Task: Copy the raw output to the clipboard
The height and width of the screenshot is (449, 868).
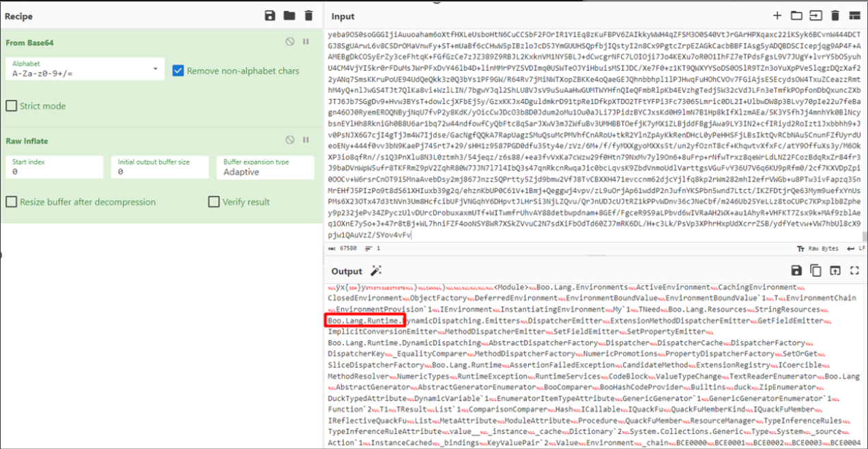Action: pyautogui.click(x=815, y=271)
